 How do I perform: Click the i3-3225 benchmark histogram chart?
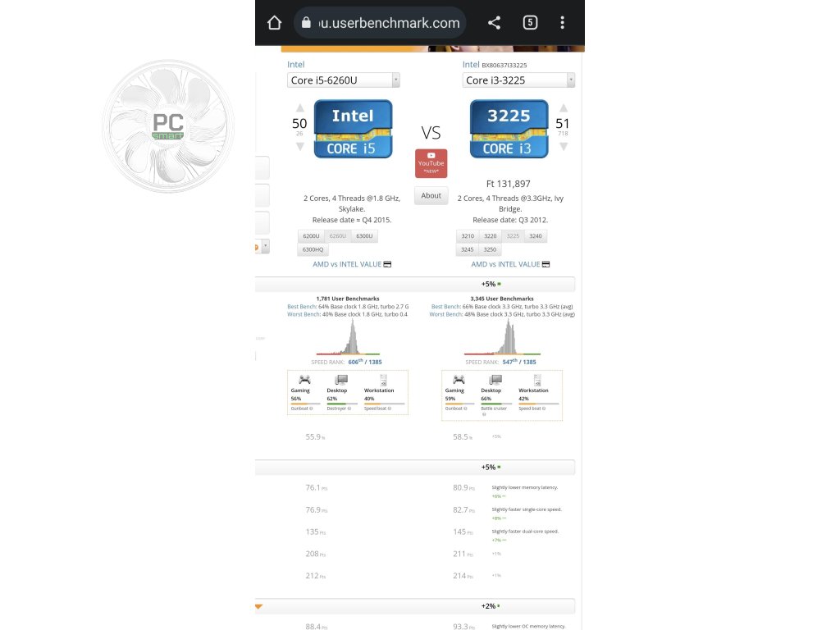pyautogui.click(x=503, y=337)
